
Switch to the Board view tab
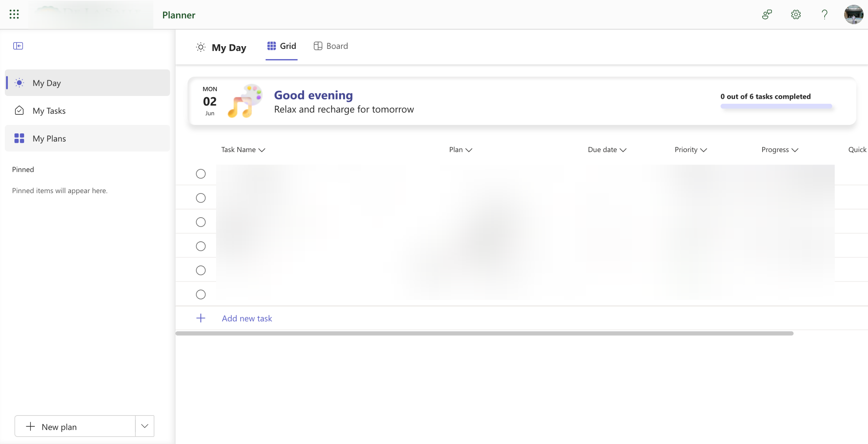click(x=331, y=46)
